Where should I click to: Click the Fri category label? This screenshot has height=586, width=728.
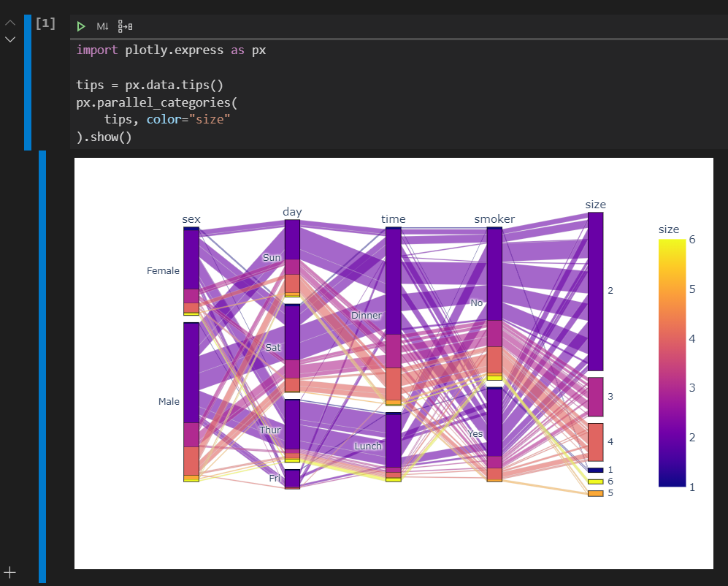[x=275, y=478]
